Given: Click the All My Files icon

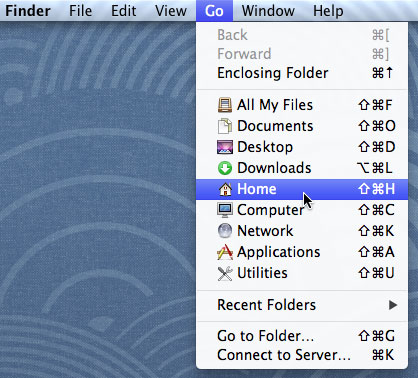Looking at the screenshot, I should coord(225,105).
